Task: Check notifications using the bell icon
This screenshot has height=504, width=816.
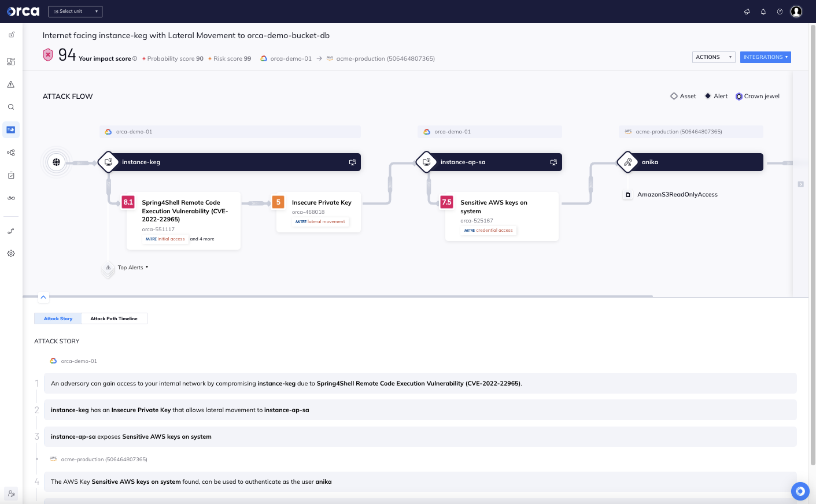Action: tap(763, 11)
